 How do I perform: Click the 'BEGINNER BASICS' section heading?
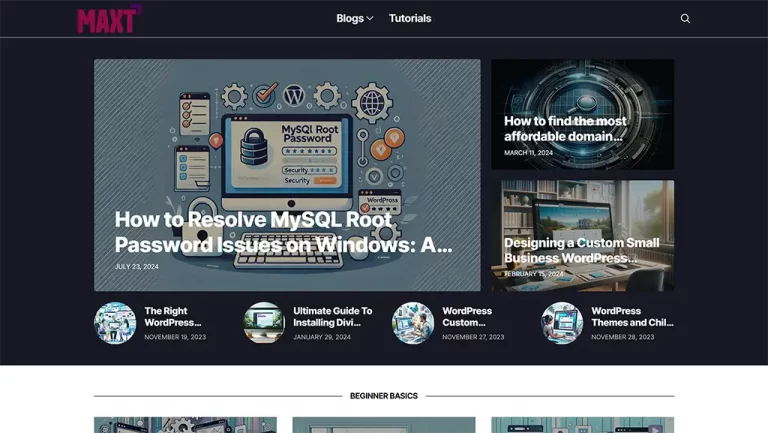pos(384,396)
